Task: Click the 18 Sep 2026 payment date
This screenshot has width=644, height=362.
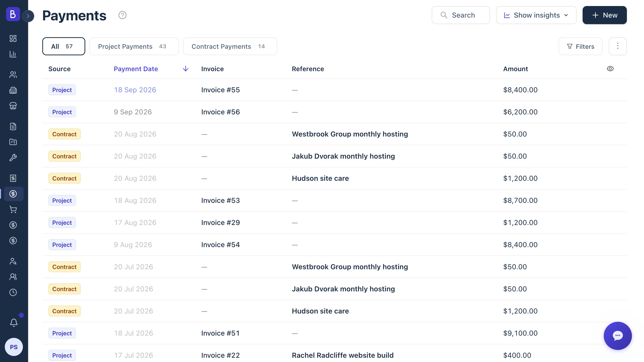Action: (x=135, y=90)
